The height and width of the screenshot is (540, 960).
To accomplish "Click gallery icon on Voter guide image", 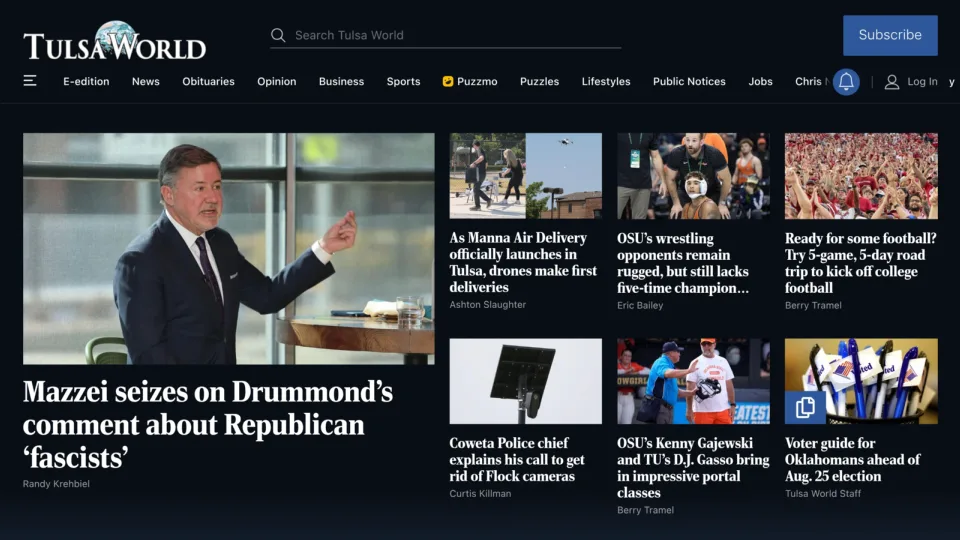I will coord(805,407).
